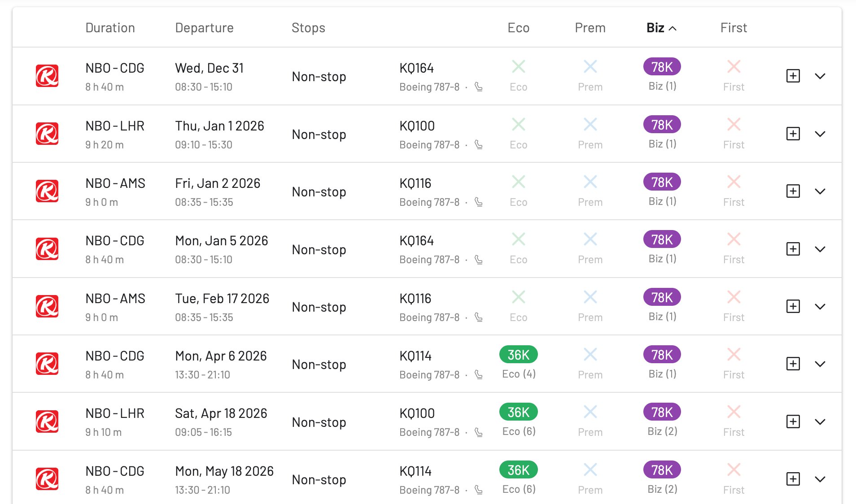Click the Kenya Airways logo on the Apr 18 LHR flight
The width and height of the screenshot is (856, 504).
(48, 421)
